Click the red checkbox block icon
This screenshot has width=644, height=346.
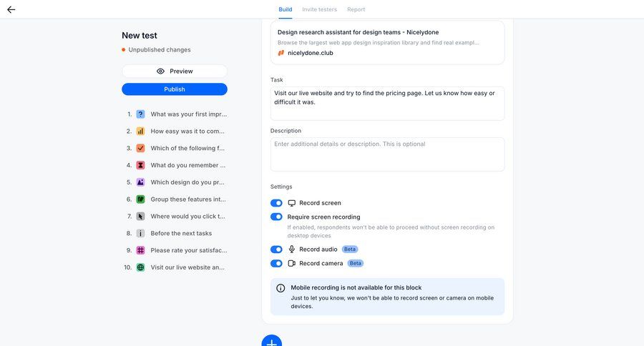[141, 148]
